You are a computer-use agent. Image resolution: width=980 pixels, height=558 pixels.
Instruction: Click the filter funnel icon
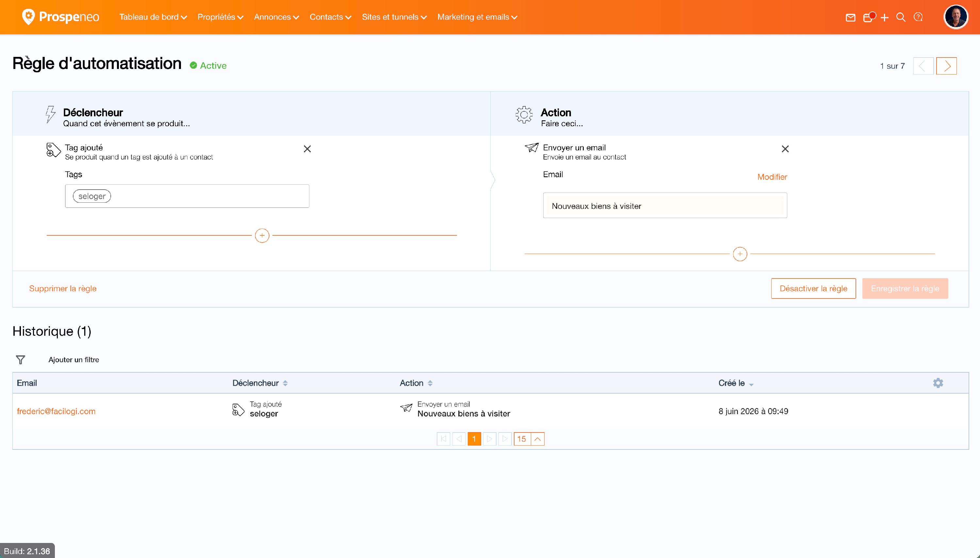coord(20,360)
